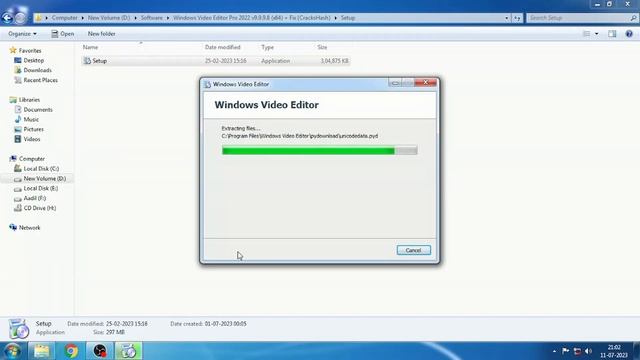The width and height of the screenshot is (640, 360).
Task: Go back in Explorer navigation
Action: (x=7, y=18)
